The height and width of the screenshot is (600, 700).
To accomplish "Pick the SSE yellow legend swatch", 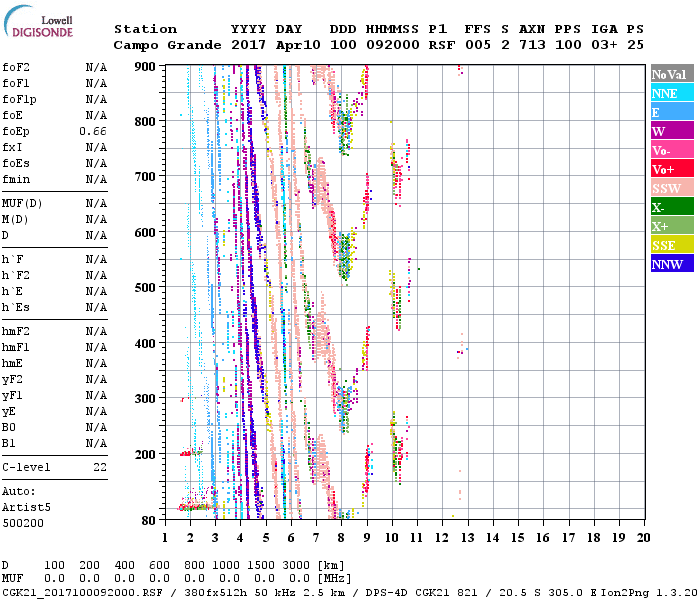I will click(672, 245).
